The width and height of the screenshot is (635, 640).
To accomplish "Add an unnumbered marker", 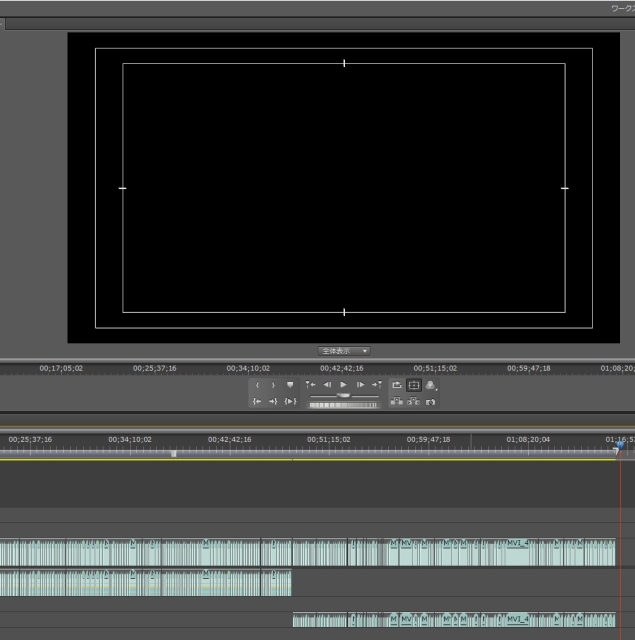I will tap(290, 385).
